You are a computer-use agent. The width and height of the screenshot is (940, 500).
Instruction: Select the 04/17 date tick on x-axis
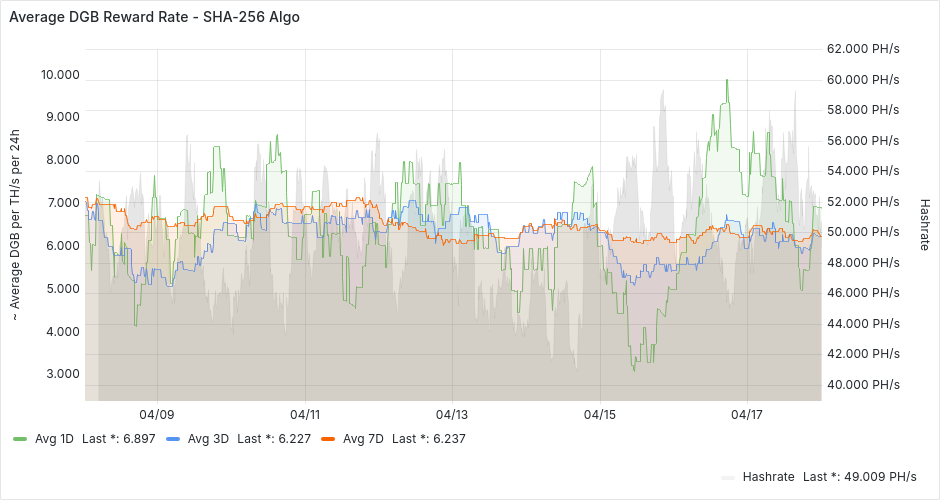point(747,413)
